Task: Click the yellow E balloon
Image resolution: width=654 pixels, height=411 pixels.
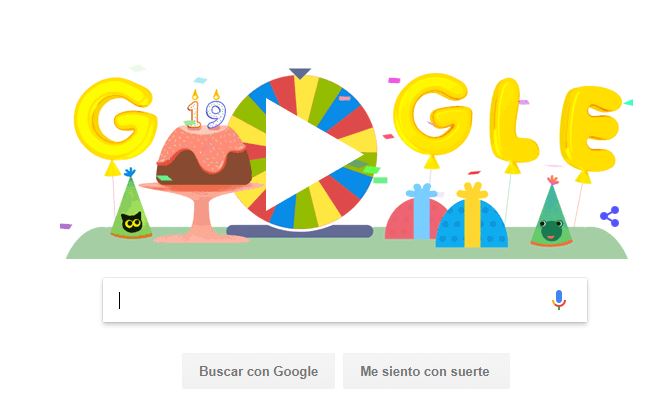Action: 590,130
